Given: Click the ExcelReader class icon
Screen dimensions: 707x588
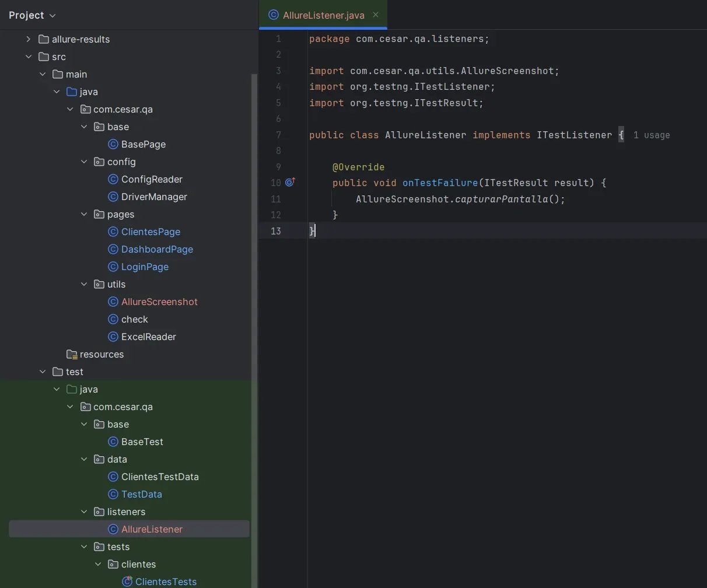Looking at the screenshot, I should click(112, 337).
